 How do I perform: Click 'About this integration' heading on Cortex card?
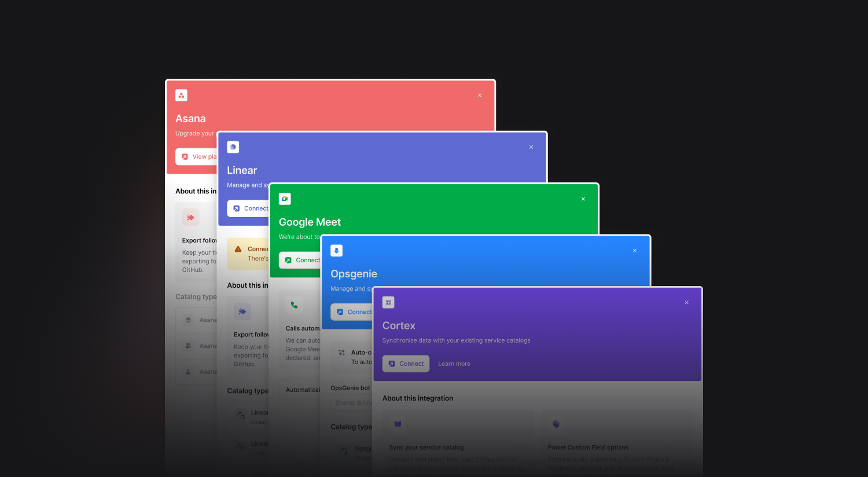(x=418, y=398)
